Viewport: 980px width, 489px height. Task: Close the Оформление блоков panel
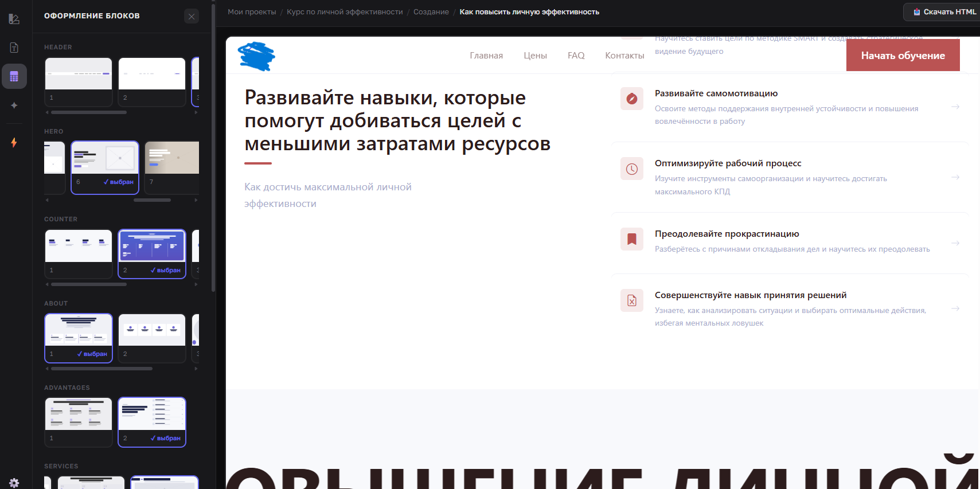[x=192, y=16]
